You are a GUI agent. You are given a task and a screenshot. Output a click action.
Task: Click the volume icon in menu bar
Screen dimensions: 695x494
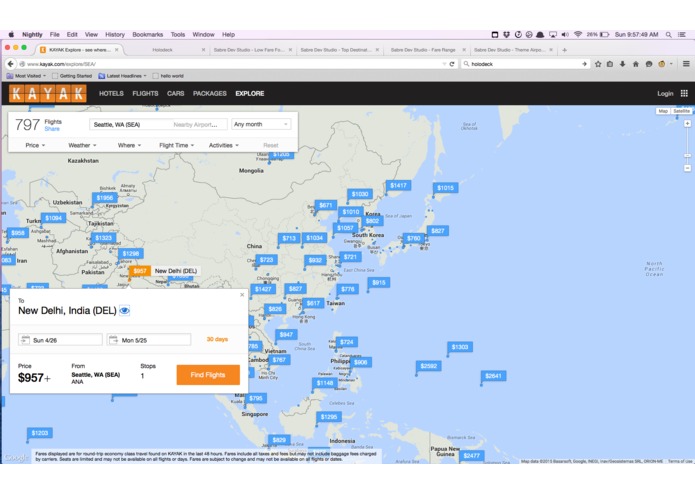pos(565,35)
